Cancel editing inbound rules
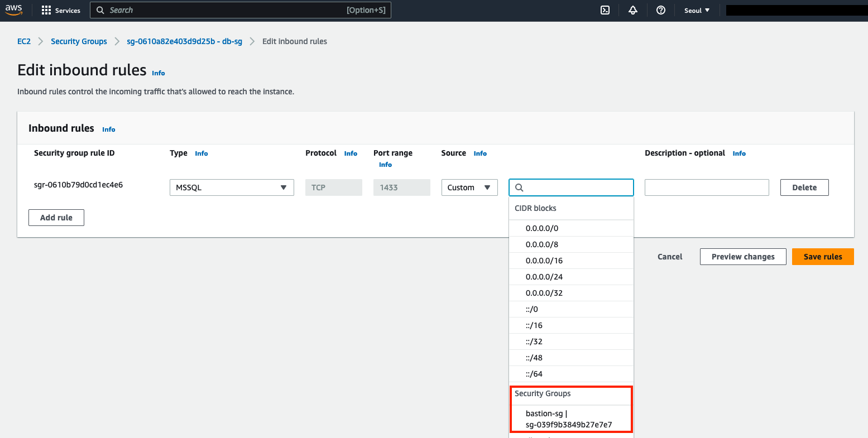Image resolution: width=868 pixels, height=438 pixels. [670, 257]
